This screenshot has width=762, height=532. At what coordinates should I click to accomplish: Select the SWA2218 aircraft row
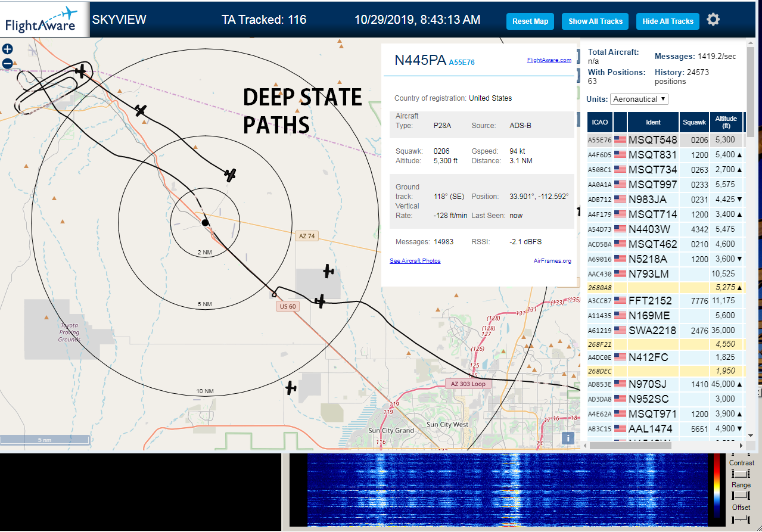[665, 330]
